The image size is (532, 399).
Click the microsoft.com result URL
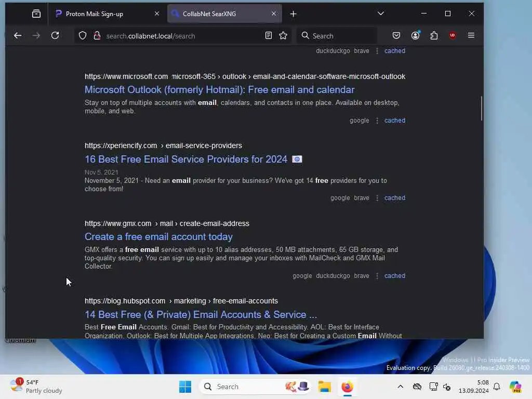tap(245, 76)
